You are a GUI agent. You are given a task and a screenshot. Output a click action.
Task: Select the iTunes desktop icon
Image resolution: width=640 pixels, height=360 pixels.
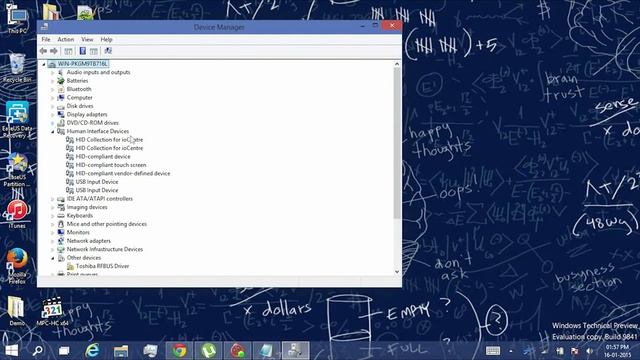point(17,214)
